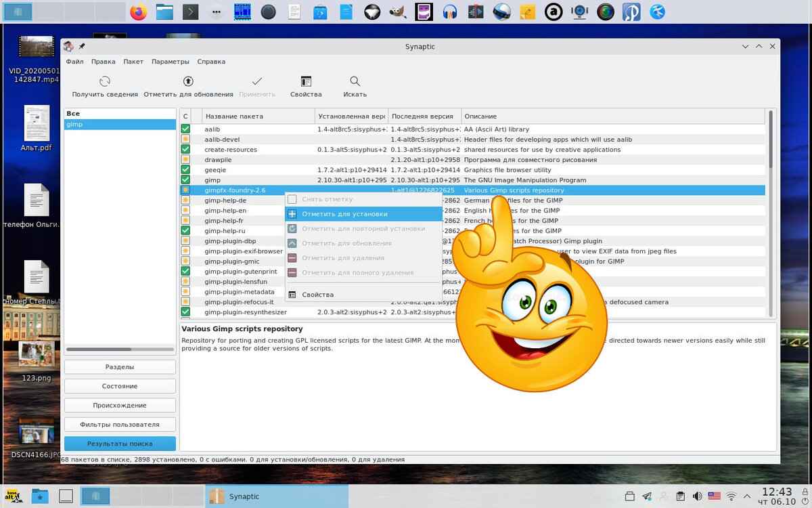The height and width of the screenshot is (508, 812).
Task: Click the Применить checkmark toolbar icon
Action: click(x=257, y=81)
